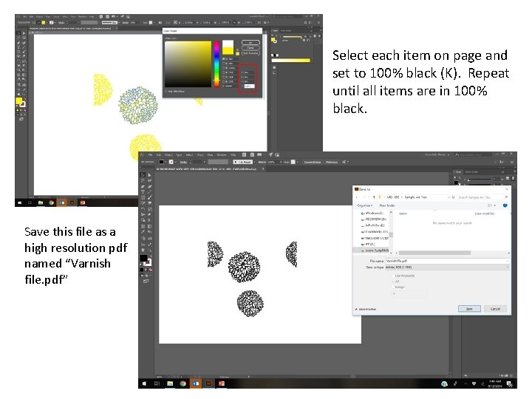Click the help icon in the Save As dialog
Screen dimensions: 532x399
point(505,205)
